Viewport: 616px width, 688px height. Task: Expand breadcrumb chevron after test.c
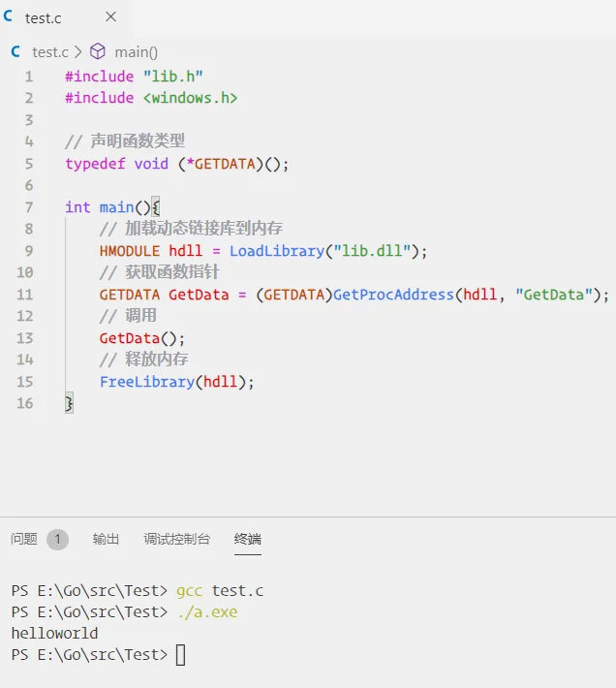(x=78, y=52)
